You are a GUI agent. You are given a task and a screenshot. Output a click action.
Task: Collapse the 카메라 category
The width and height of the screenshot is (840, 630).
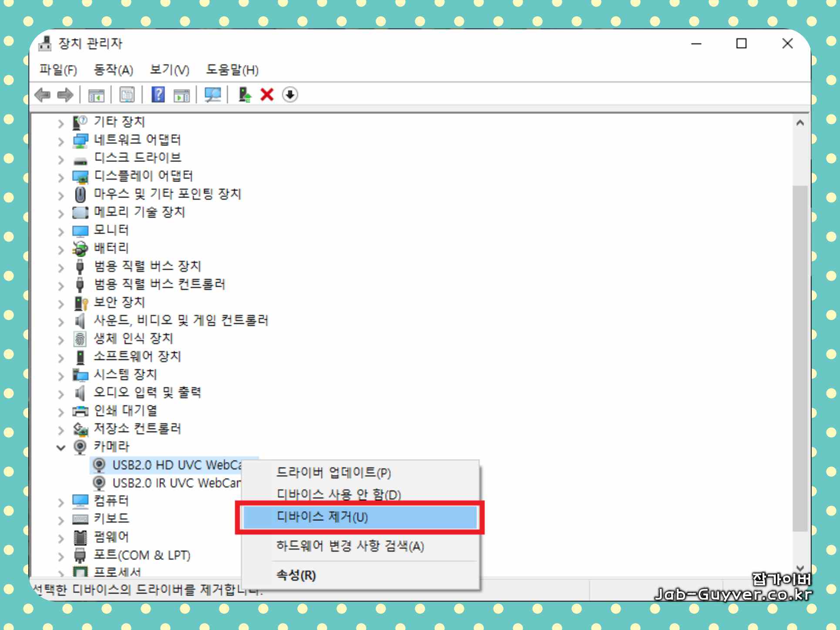61,447
